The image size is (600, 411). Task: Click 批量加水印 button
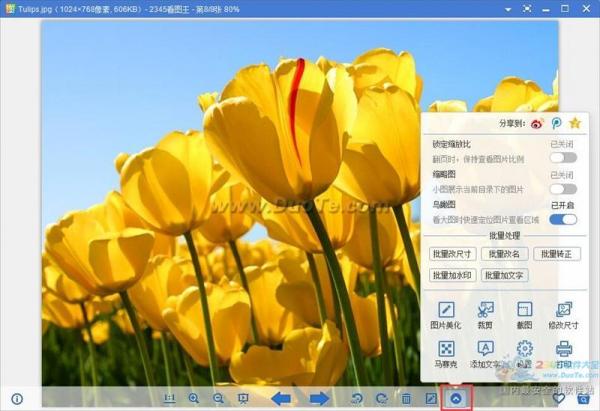452,275
